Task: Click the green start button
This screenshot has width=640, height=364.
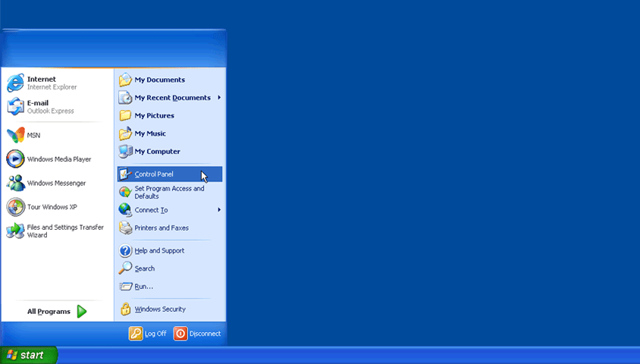Action: pos(29,355)
